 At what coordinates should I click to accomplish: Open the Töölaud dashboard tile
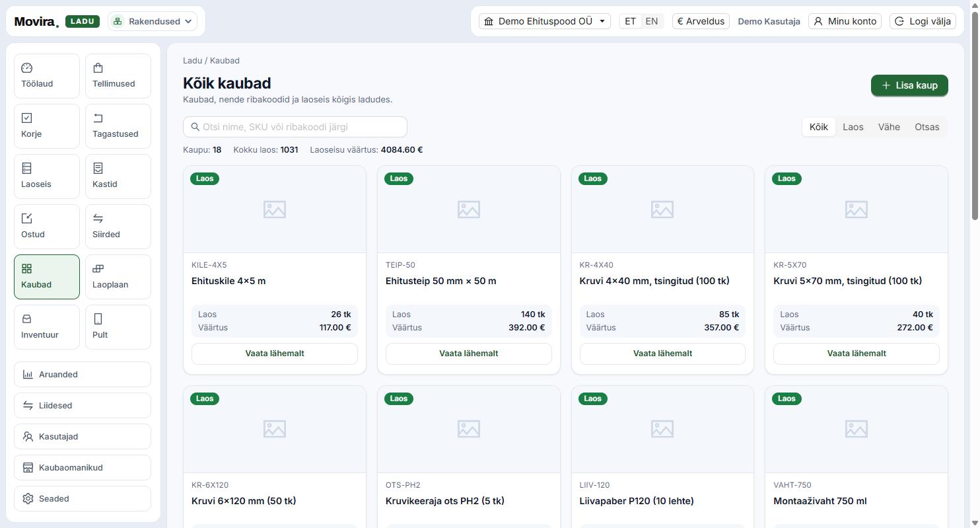pos(47,76)
